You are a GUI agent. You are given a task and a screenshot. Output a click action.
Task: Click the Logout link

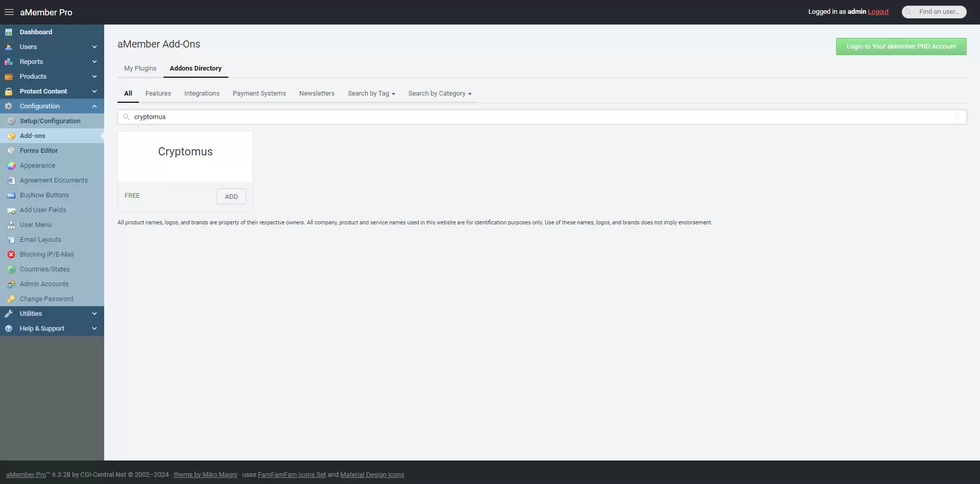click(x=878, y=12)
